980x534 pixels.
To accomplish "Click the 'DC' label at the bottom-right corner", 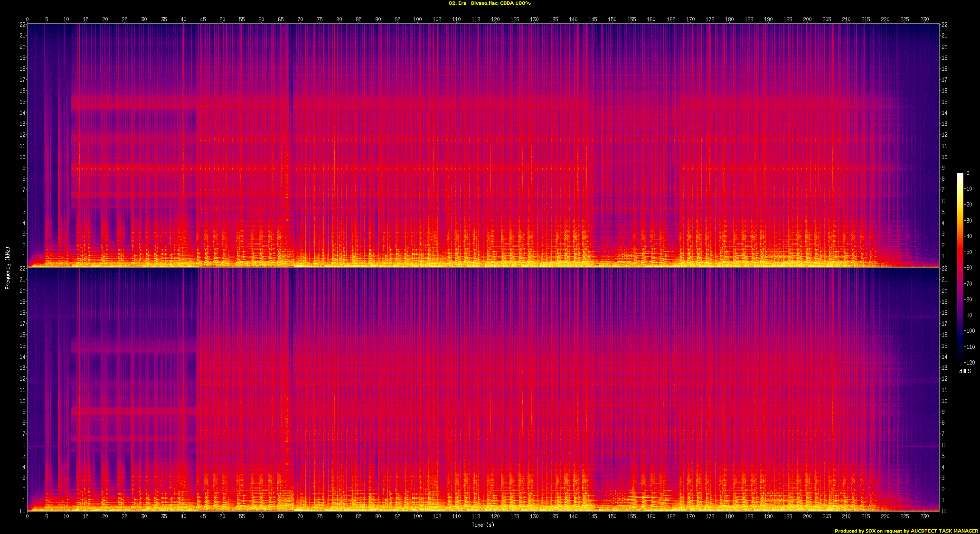I will 945,511.
